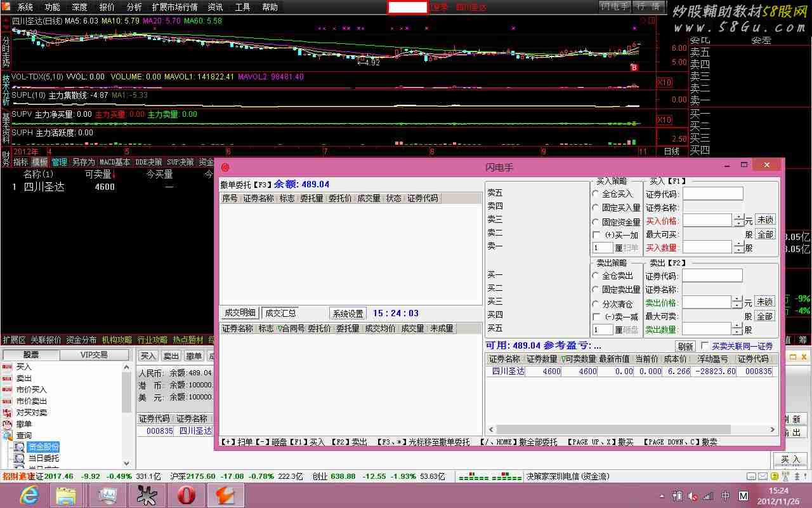Click the -28823.60 floating loss value
This screenshot has width=812, height=508.
(716, 371)
